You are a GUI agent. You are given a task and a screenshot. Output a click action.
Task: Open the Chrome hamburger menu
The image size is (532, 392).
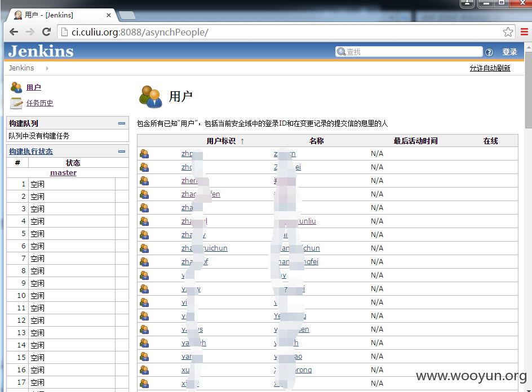pos(524,32)
